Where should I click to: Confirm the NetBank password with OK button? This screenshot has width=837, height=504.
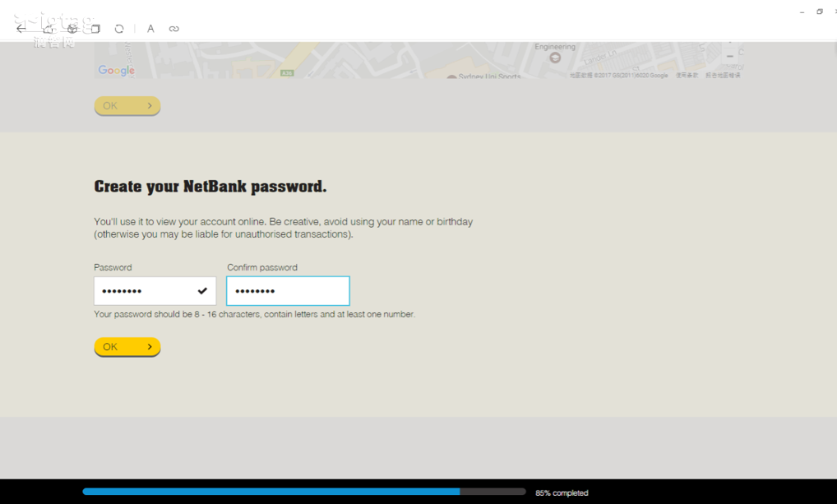point(127,347)
